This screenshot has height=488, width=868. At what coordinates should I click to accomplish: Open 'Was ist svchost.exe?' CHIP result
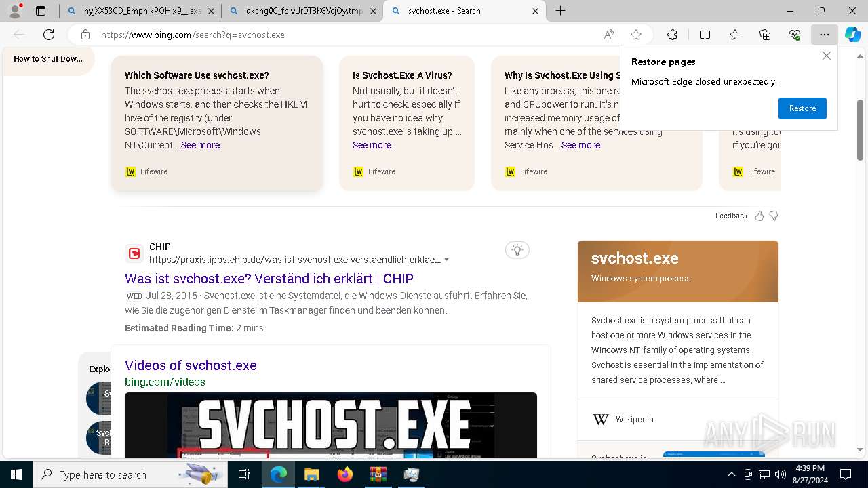click(x=269, y=279)
